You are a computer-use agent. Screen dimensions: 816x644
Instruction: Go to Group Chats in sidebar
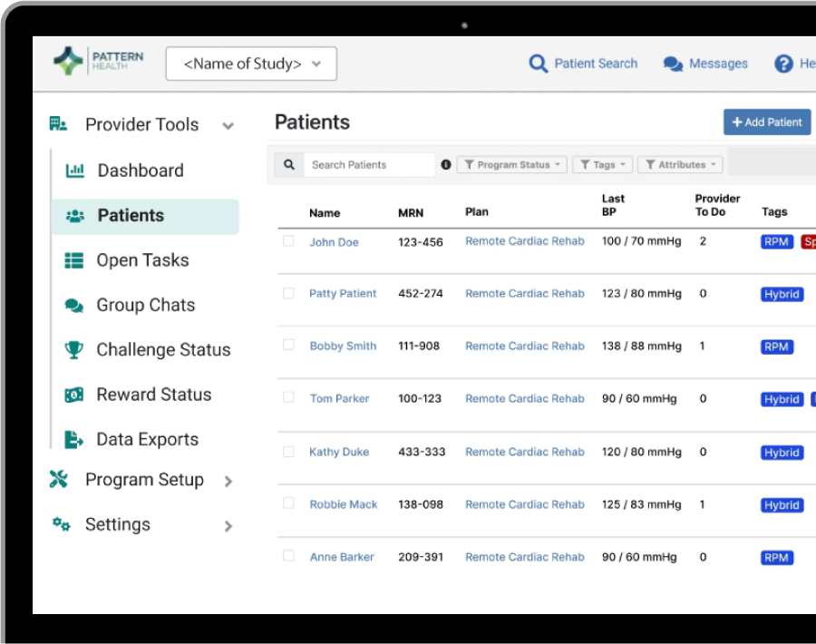point(145,305)
